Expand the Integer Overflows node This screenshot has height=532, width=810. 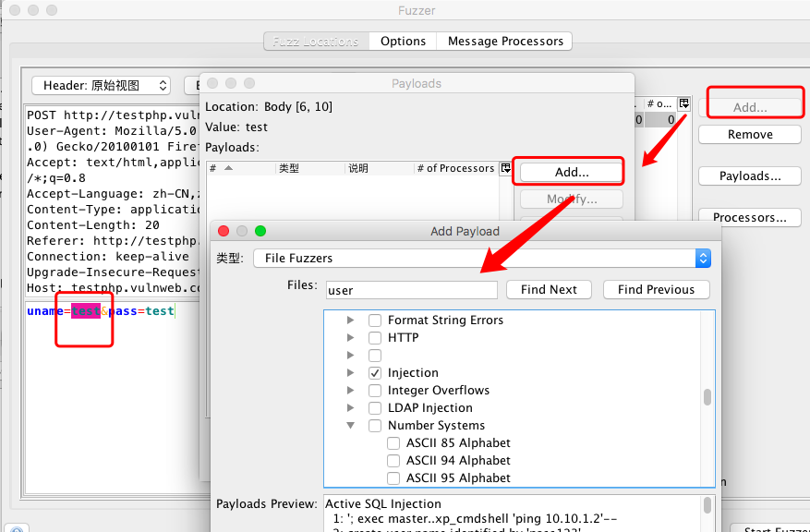point(351,391)
